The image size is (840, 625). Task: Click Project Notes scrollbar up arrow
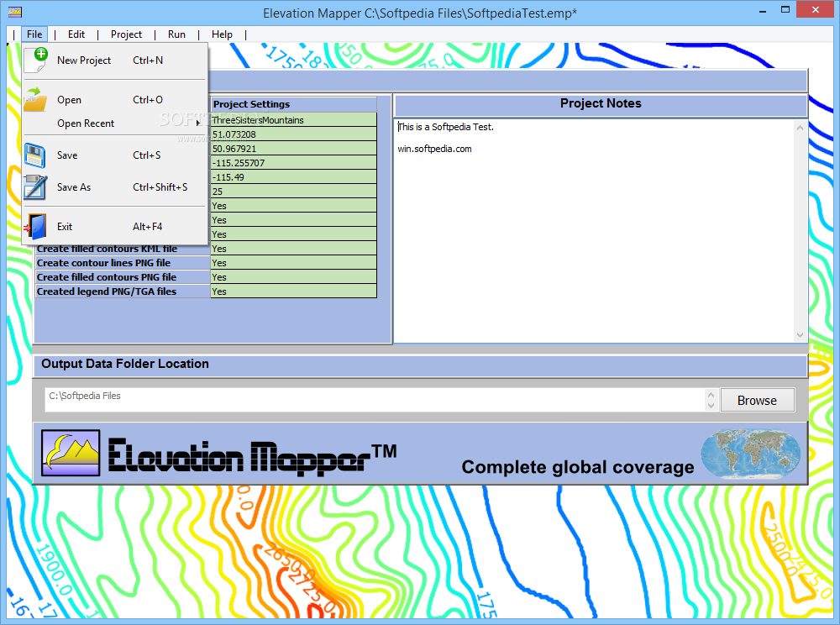pyautogui.click(x=800, y=128)
